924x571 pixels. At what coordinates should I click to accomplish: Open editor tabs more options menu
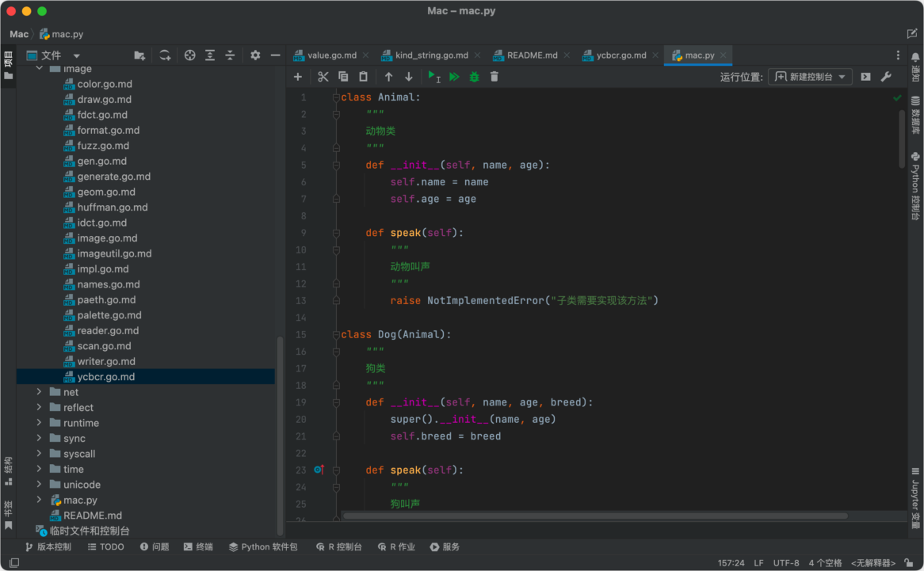(x=898, y=55)
